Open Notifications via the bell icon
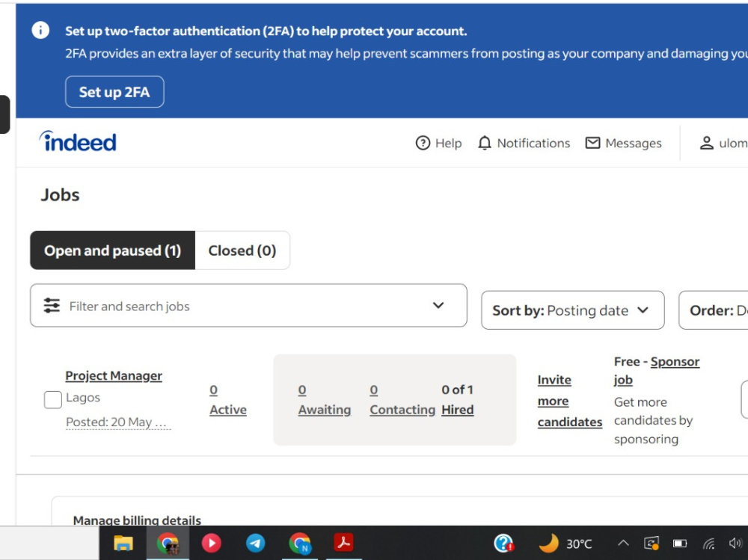Image resolution: width=748 pixels, height=560 pixels. pyautogui.click(x=484, y=143)
